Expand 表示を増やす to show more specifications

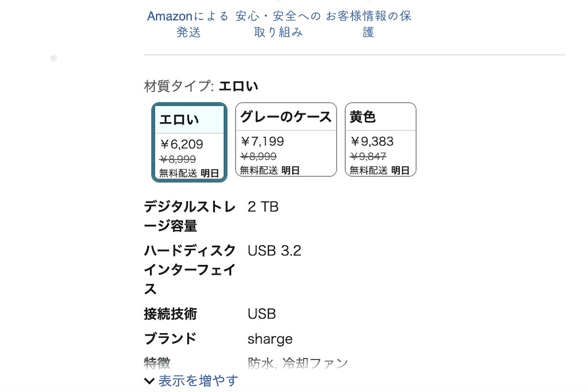196,380
